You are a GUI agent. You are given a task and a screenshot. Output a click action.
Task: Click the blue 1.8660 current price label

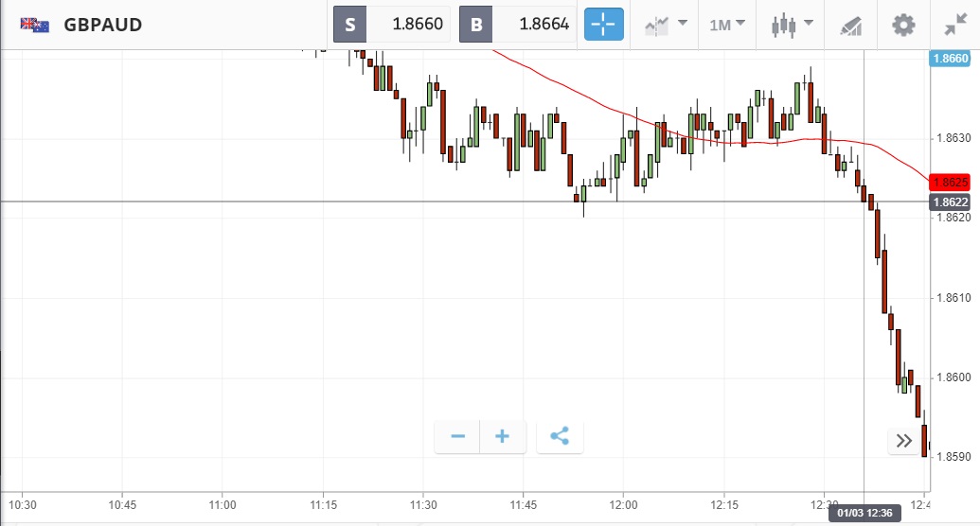click(950, 59)
